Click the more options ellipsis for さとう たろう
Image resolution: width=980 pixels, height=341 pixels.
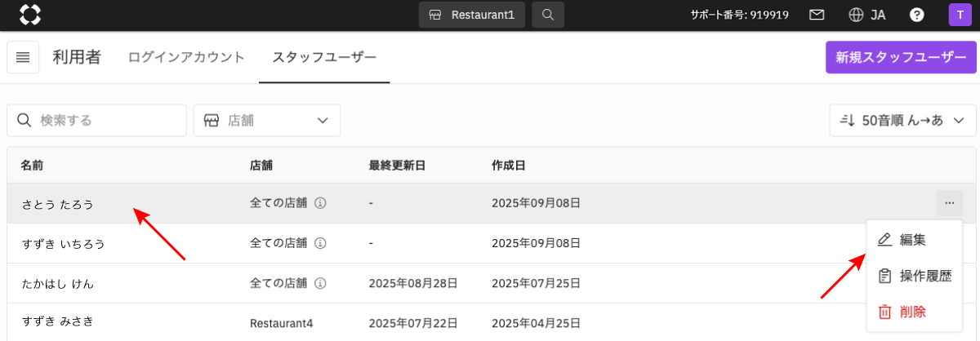click(949, 203)
